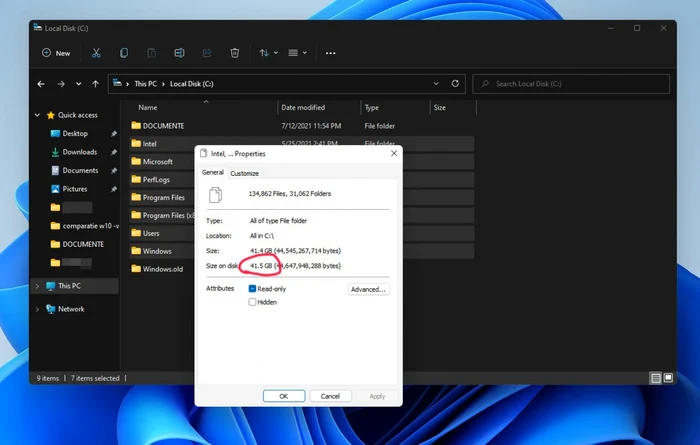
Task: Click the Downloads arrow icon in sidebar
Action: click(55, 152)
